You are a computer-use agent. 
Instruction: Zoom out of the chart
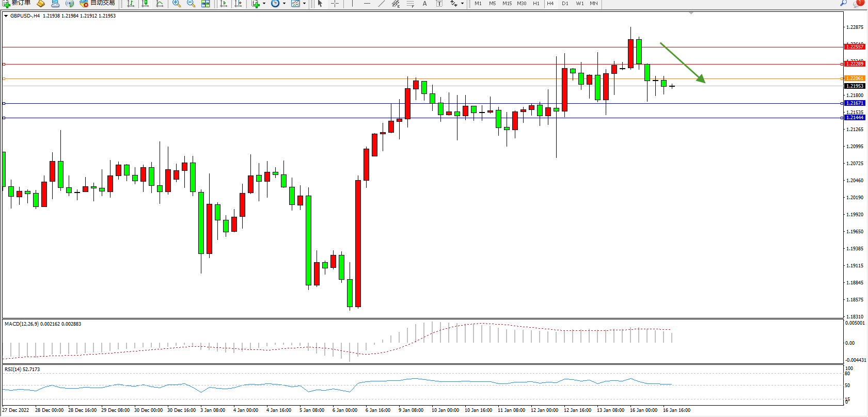coord(191,4)
